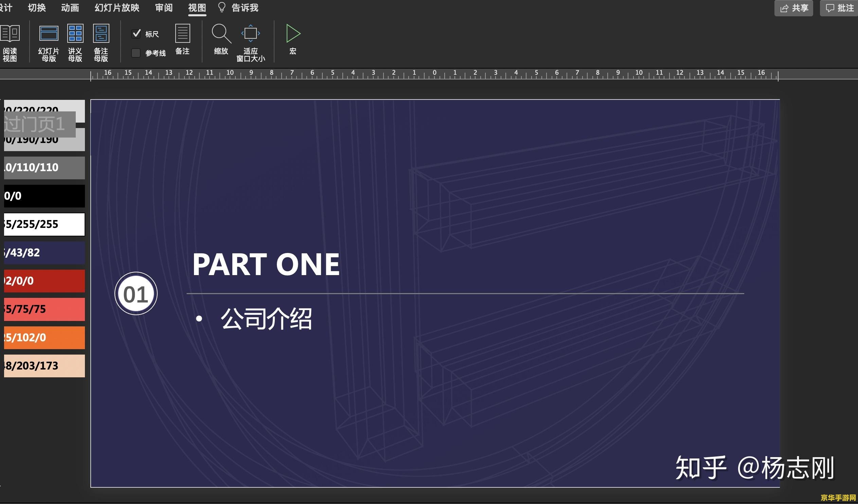Click the 过门页1 label overlay
This screenshot has width=858, height=504.
(39, 124)
